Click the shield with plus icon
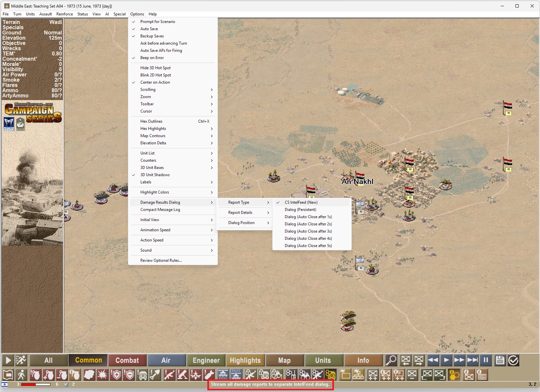This screenshot has width=540, height=392. [116, 374]
